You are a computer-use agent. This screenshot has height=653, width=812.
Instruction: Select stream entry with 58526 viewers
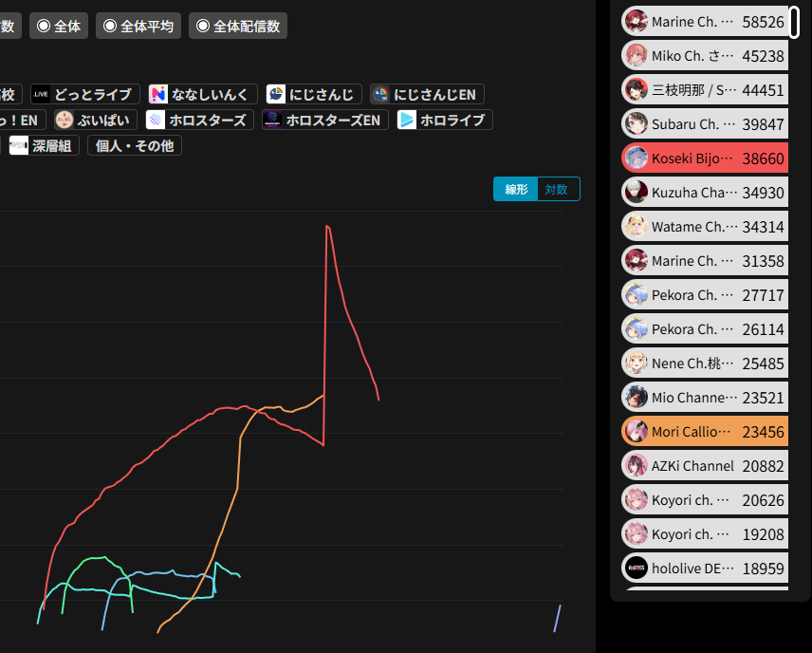coord(705,21)
